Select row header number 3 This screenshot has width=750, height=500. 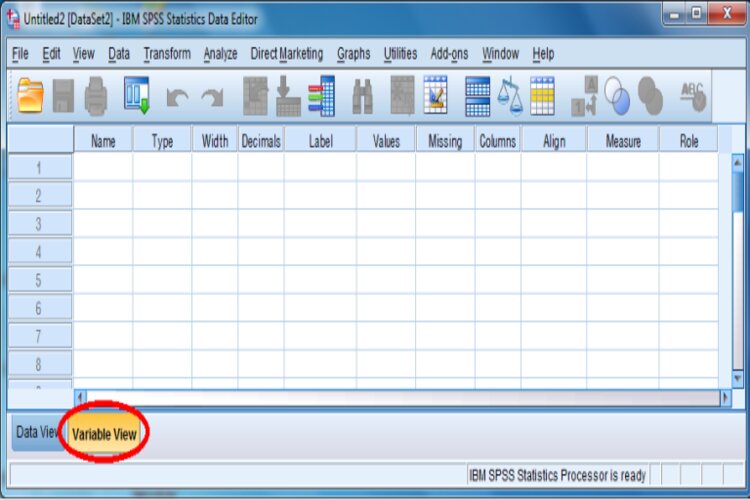tap(40, 223)
